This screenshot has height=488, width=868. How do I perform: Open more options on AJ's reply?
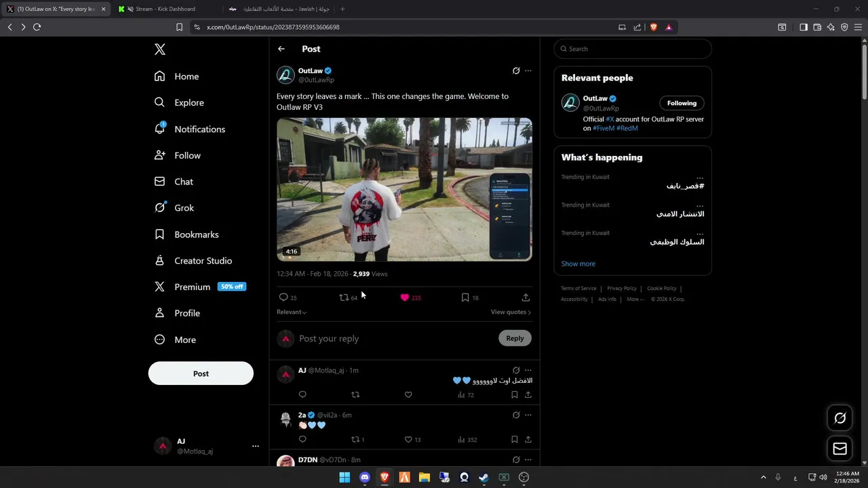528,370
